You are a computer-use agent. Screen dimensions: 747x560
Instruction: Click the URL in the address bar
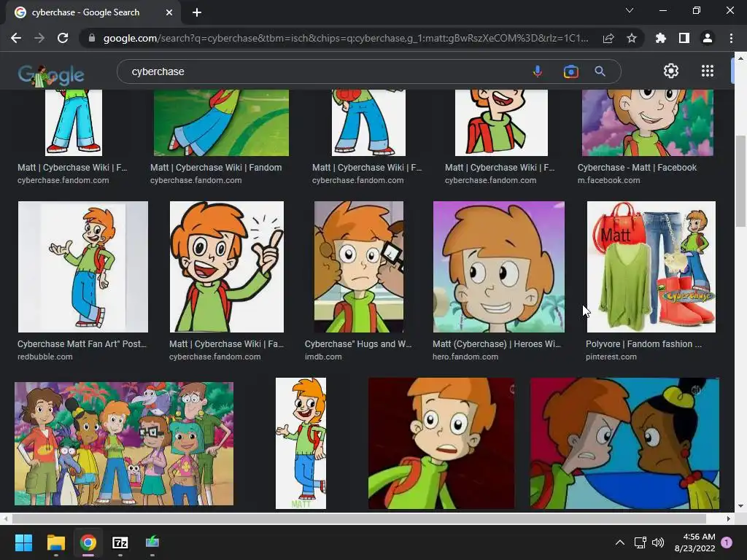345,38
